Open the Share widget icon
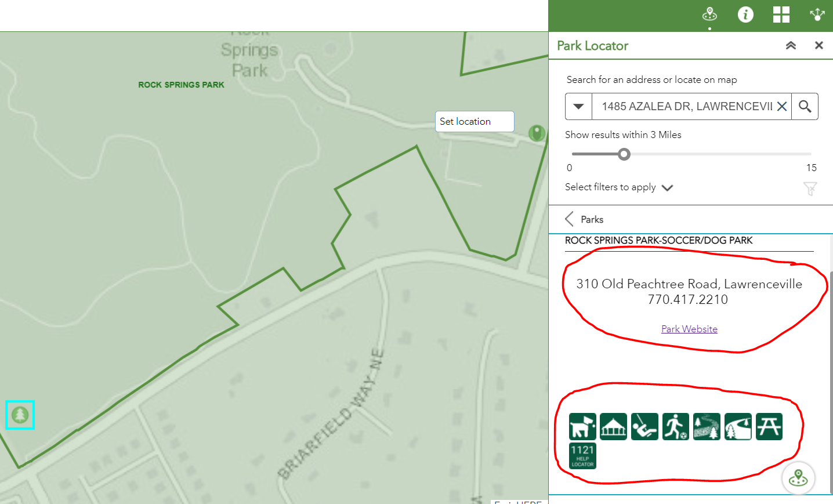 pos(817,14)
